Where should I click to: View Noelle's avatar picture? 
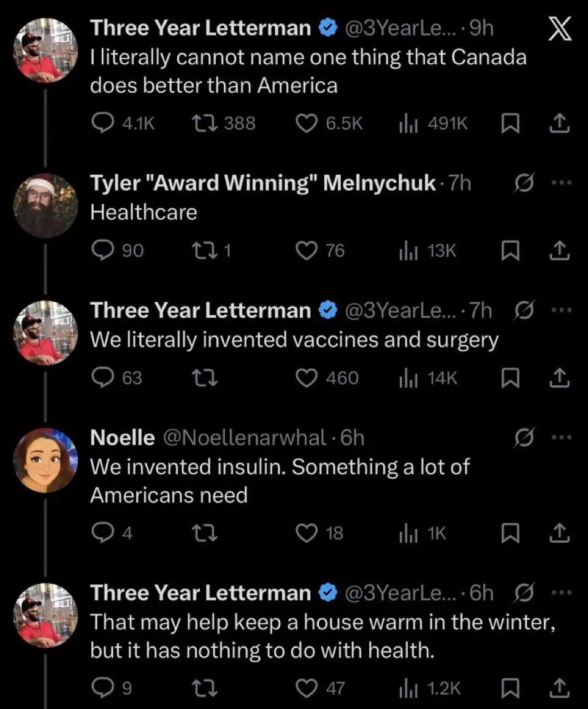(47, 461)
